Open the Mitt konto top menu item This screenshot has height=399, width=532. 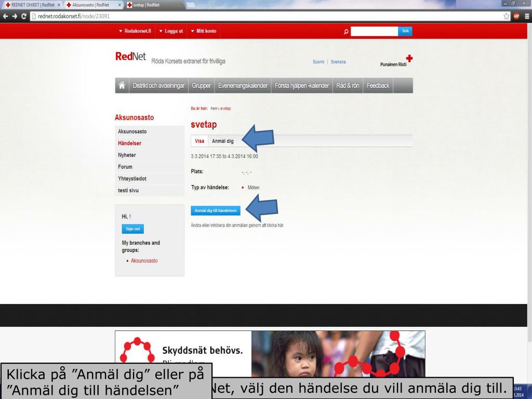204,31
